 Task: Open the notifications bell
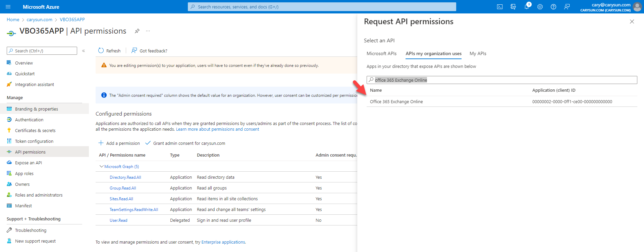click(527, 7)
